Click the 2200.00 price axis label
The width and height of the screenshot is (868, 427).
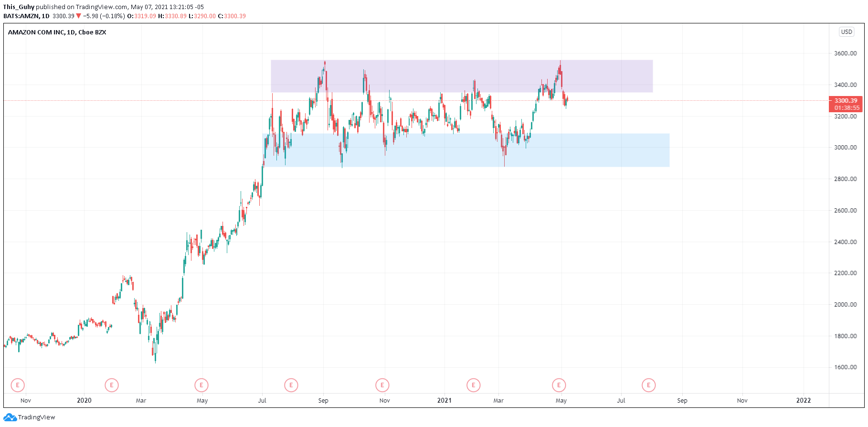click(846, 273)
